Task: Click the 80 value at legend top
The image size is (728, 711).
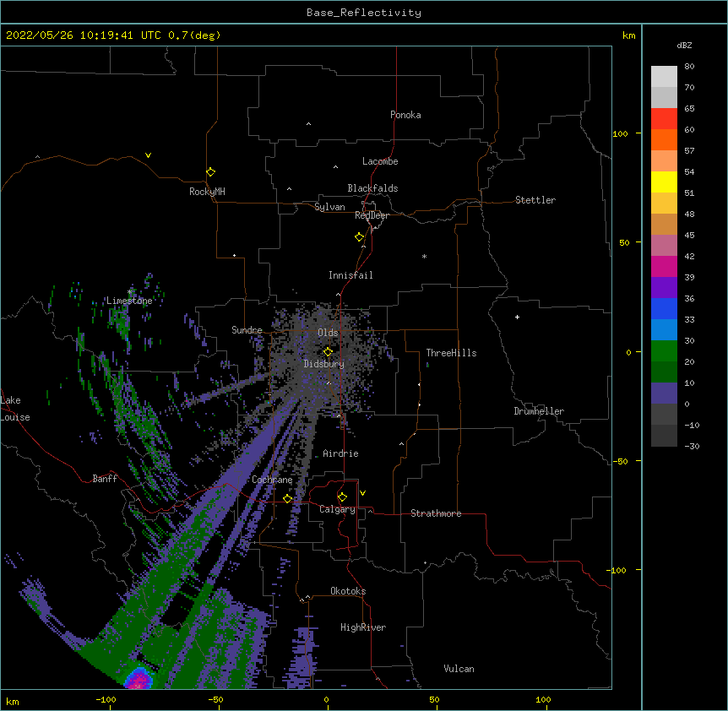Action: click(689, 67)
